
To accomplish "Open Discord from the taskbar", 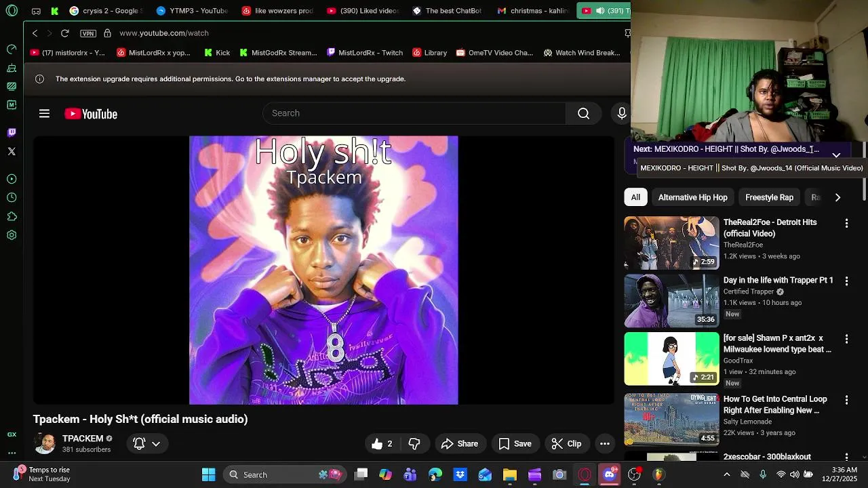I will [609, 474].
